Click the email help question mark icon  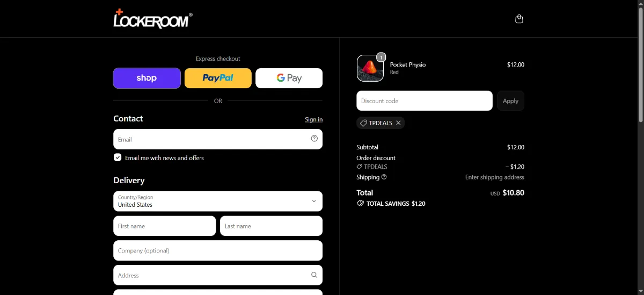pos(314,139)
